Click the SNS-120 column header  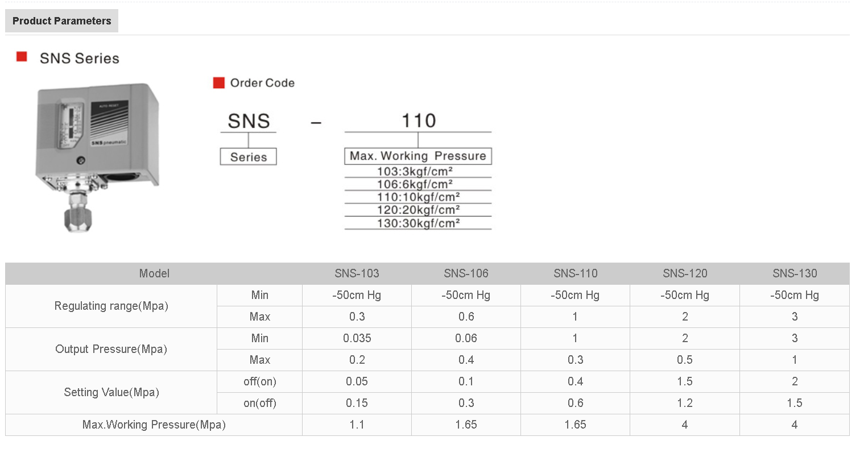point(685,273)
